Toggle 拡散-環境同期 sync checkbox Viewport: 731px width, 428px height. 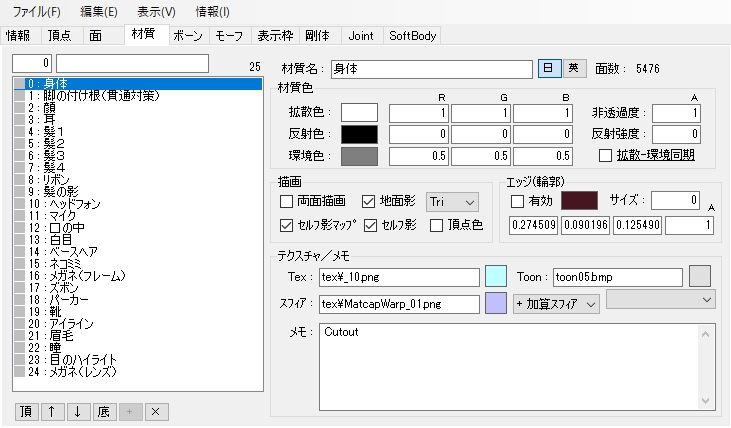605,155
